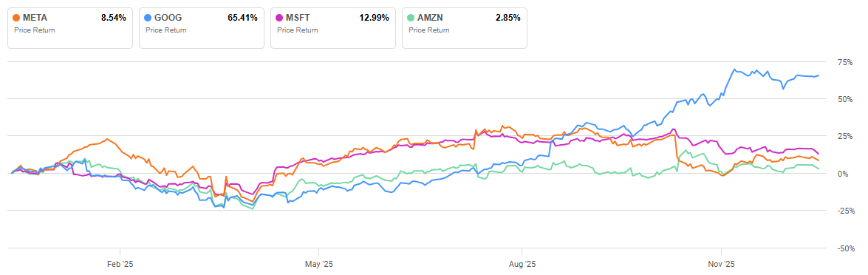Select the META ticker label
This screenshot has height=275, width=868.
[34, 18]
